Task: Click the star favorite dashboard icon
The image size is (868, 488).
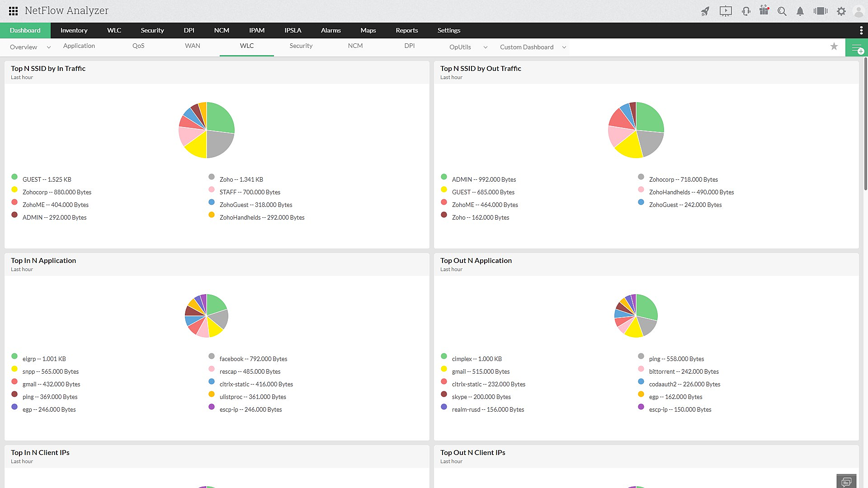Action: click(x=834, y=47)
